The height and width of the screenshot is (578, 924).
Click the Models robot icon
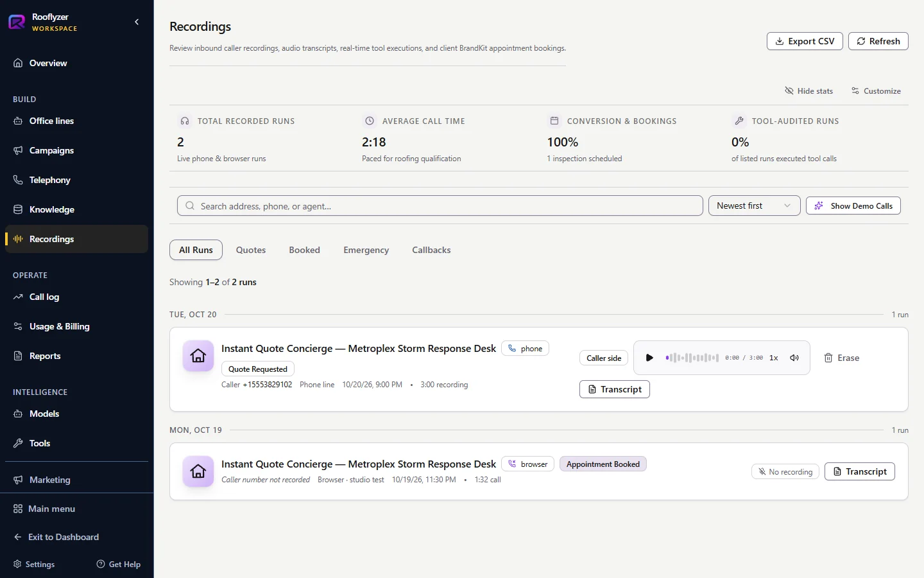(18, 414)
